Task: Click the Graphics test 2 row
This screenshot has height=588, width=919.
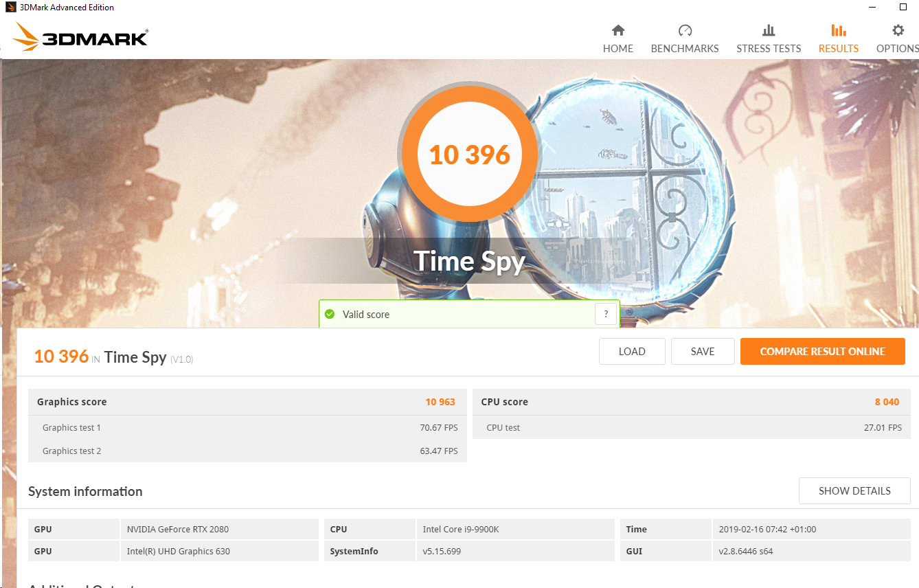Action: coord(247,451)
